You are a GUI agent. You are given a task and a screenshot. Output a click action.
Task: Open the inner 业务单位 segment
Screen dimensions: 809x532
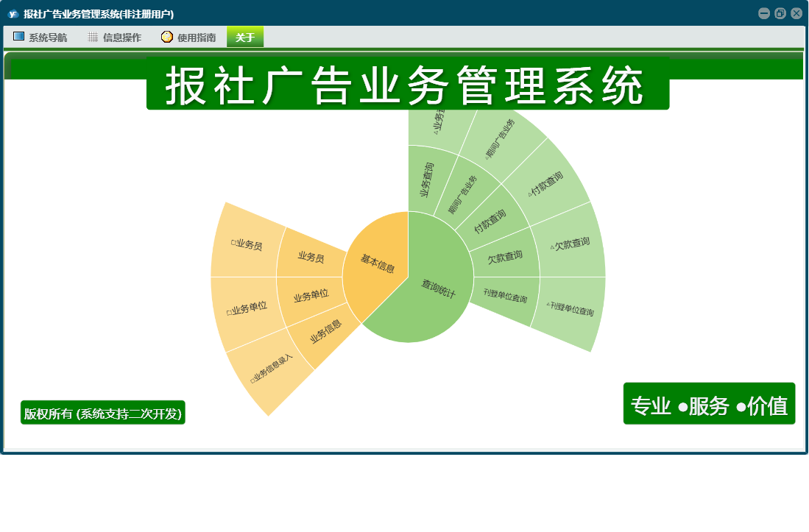311,296
